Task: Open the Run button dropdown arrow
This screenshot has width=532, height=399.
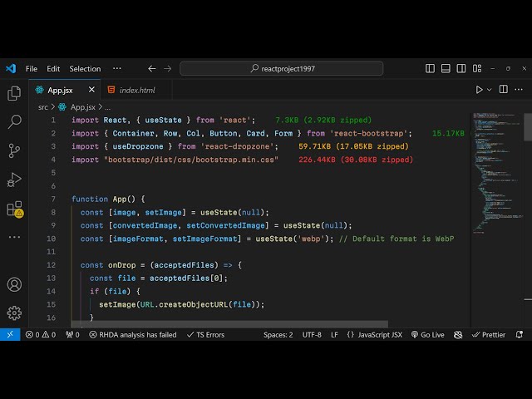Action: [489, 90]
